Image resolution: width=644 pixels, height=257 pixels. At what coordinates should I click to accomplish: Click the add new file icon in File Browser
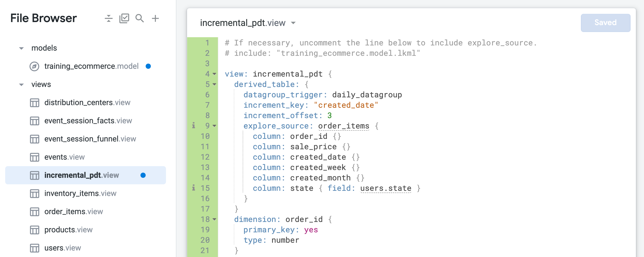coord(155,19)
